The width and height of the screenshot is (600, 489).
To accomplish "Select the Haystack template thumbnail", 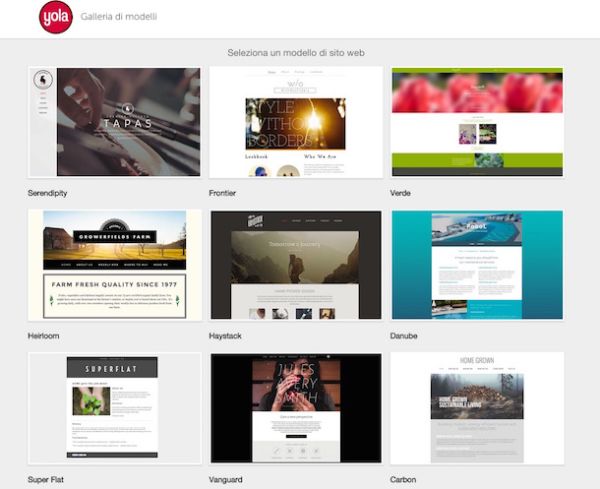I will pos(296,265).
